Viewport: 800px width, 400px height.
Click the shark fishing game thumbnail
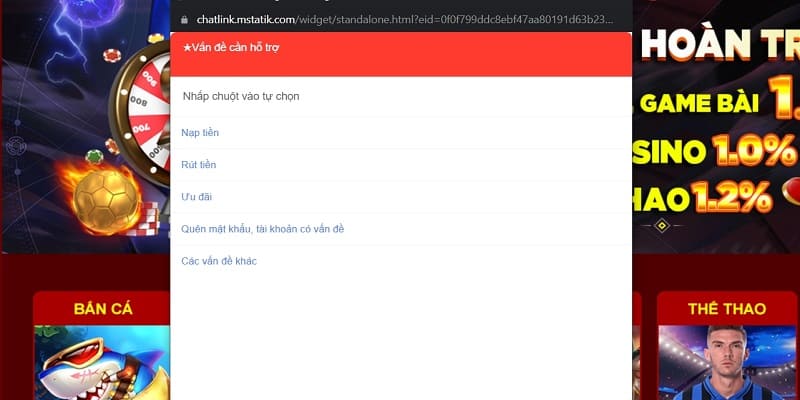(100, 362)
